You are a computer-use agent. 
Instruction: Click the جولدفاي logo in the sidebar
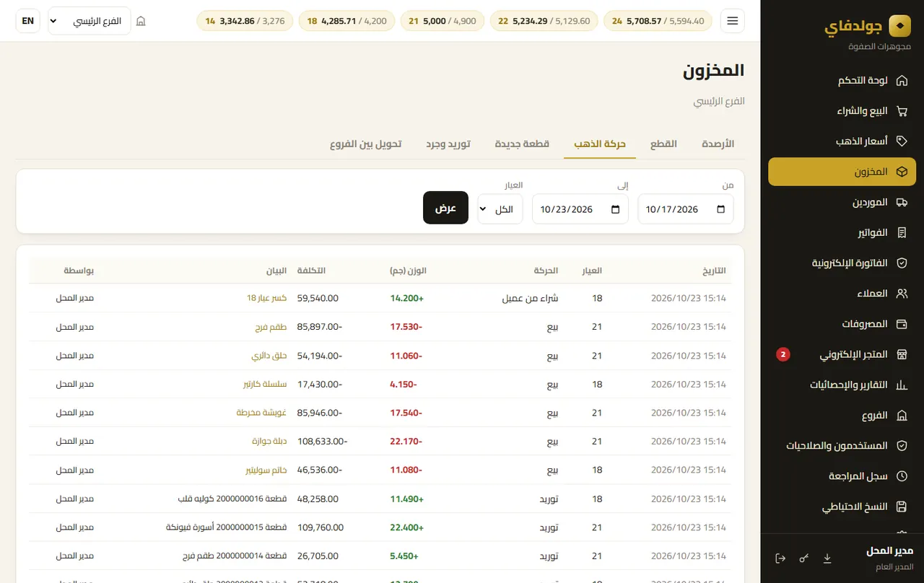pos(868,26)
